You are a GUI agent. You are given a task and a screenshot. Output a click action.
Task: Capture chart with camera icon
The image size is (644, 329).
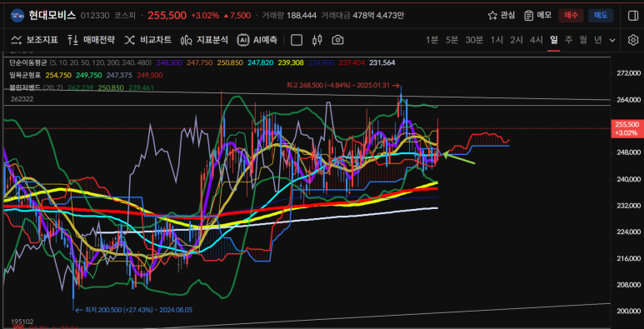337,40
